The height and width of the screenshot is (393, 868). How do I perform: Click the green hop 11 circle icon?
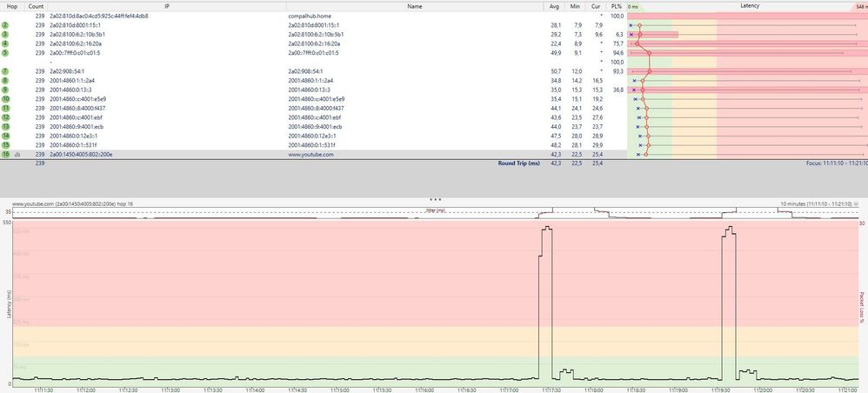pos(5,109)
